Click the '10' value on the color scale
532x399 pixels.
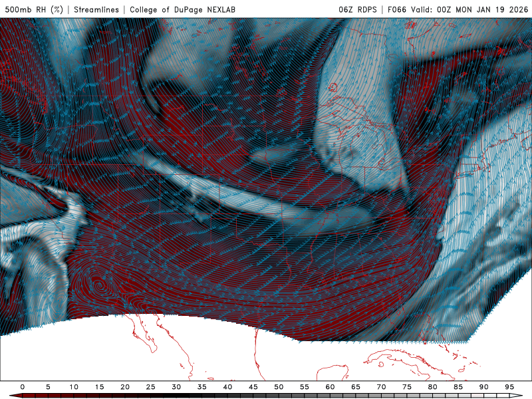pyautogui.click(x=74, y=387)
